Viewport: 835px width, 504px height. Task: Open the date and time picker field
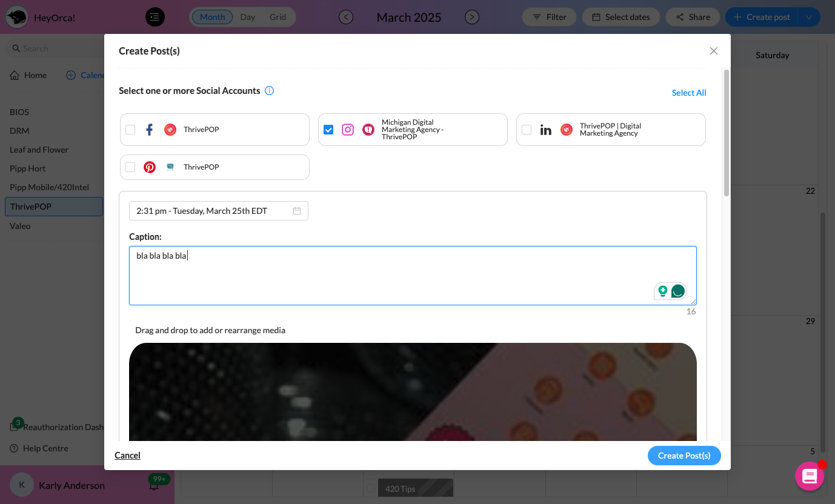coord(219,211)
